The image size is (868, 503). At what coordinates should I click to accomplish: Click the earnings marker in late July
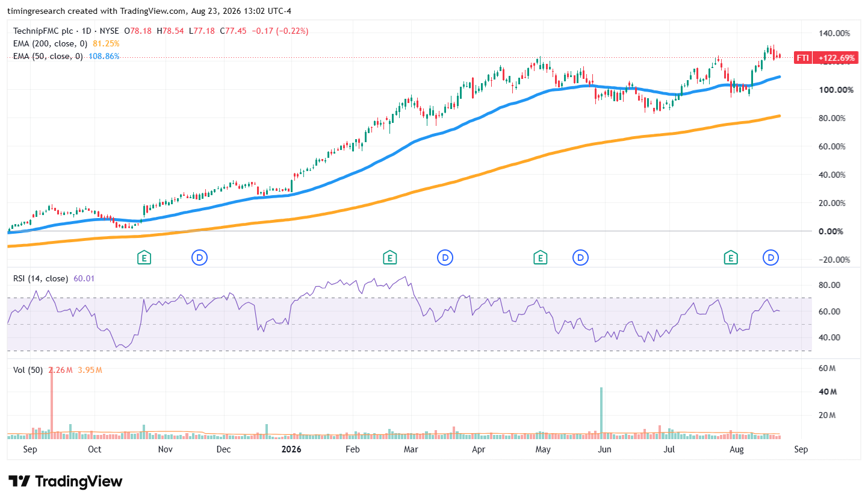click(x=731, y=258)
